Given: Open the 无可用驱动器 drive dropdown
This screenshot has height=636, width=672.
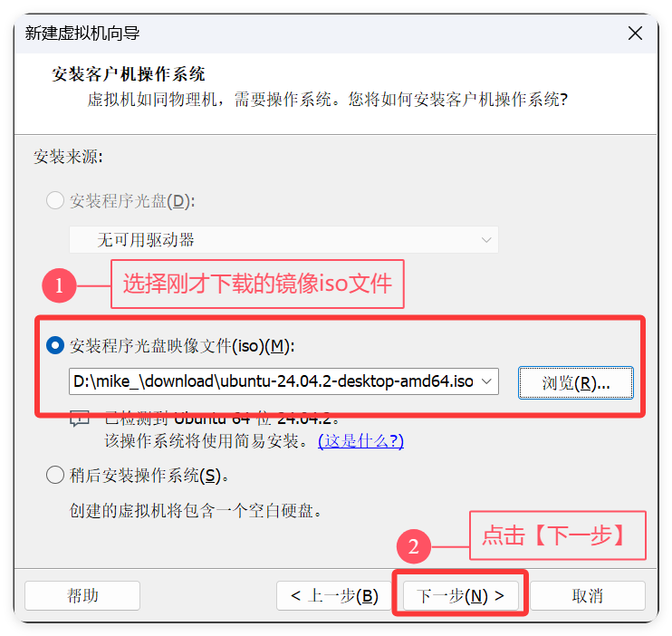Looking at the screenshot, I should pos(283,240).
